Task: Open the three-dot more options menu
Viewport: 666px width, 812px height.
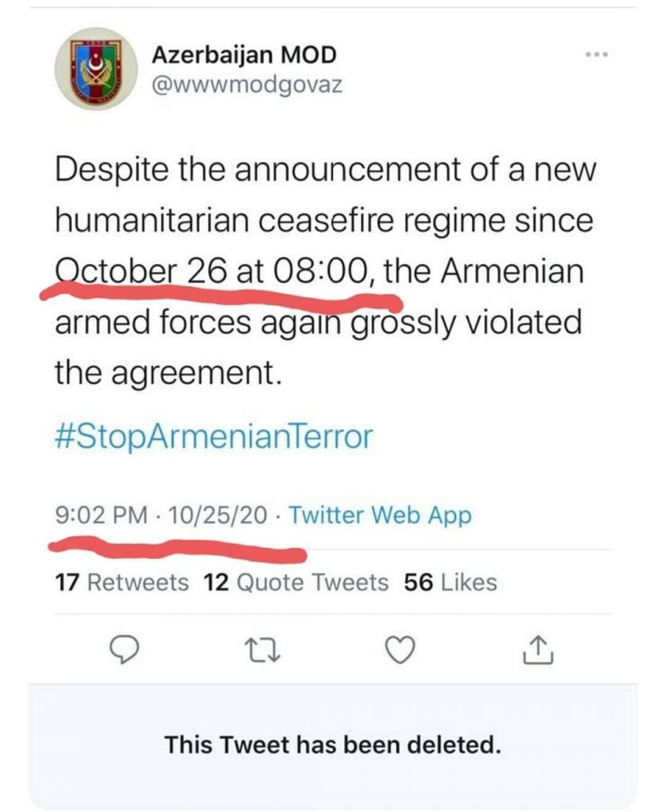Action: 597,55
